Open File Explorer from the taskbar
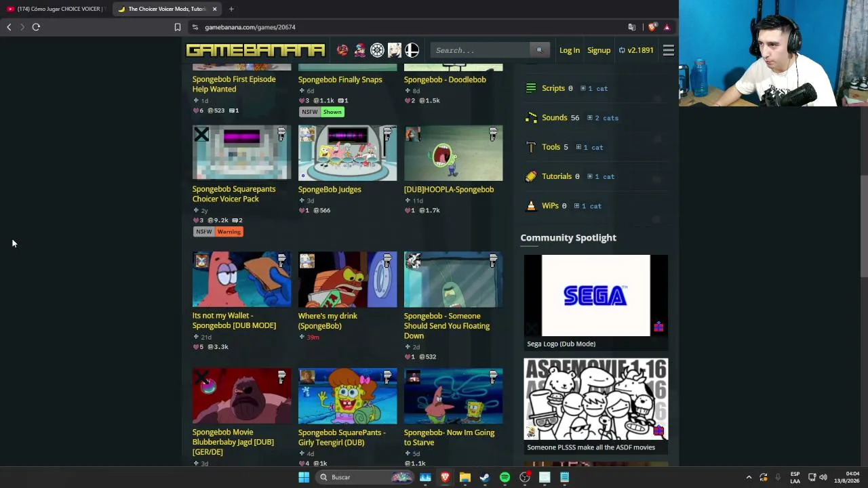 (465, 477)
